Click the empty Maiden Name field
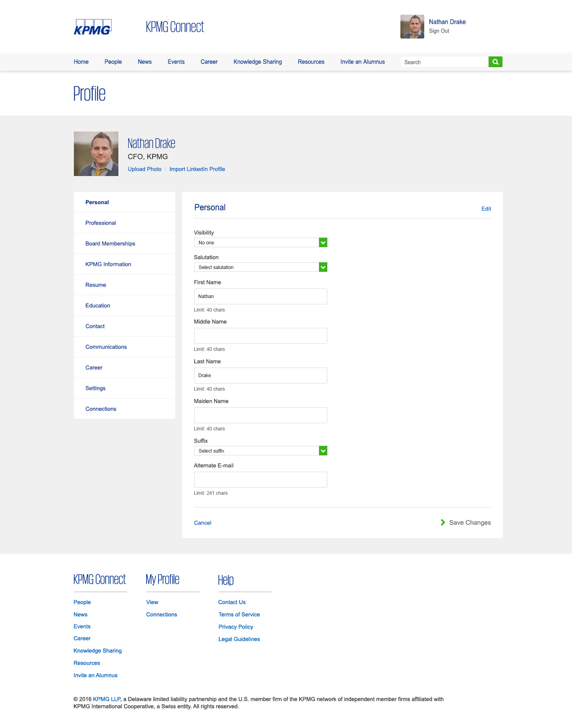The height and width of the screenshot is (728, 572). click(261, 415)
